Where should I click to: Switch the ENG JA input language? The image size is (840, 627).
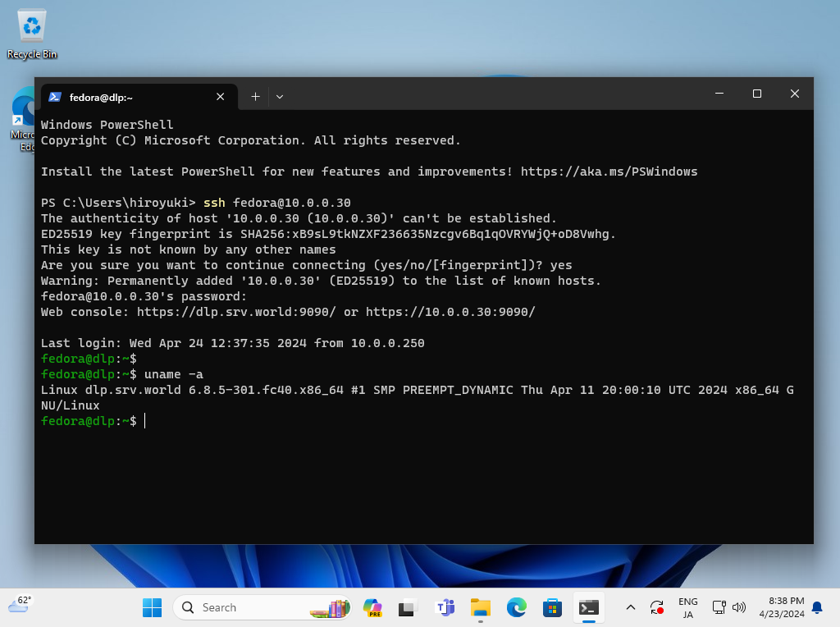pyautogui.click(x=688, y=607)
